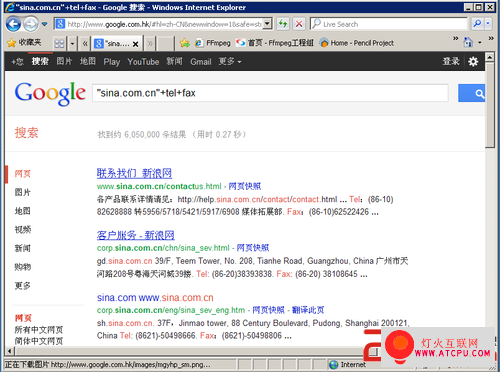Expand the address bar history dropdown
Screen dimensions: 500x372
267,24
